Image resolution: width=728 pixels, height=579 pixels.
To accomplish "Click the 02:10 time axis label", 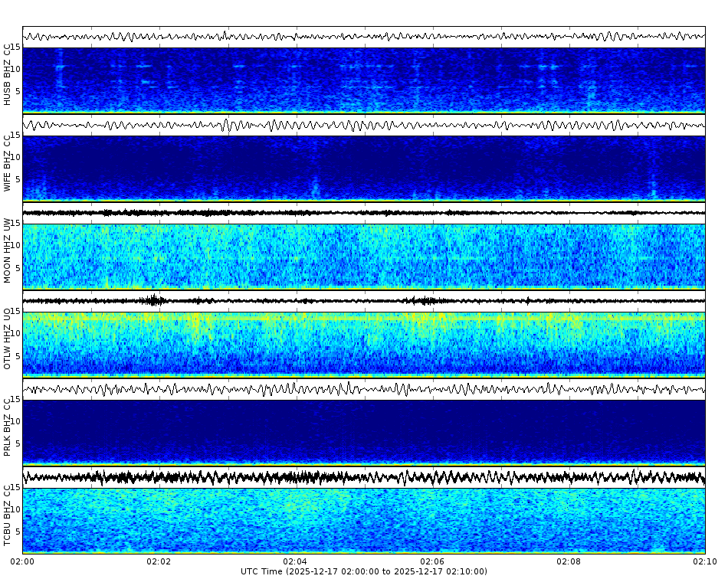I will tap(703, 561).
